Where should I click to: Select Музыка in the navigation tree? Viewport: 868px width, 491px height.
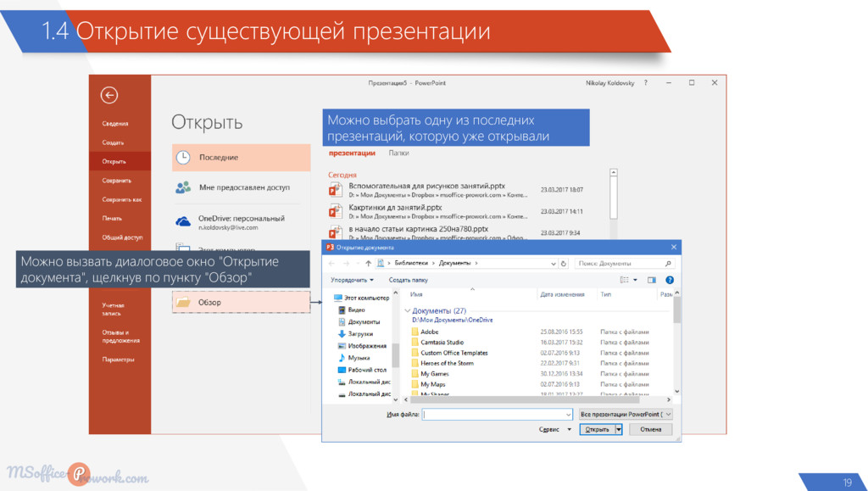pos(353,358)
